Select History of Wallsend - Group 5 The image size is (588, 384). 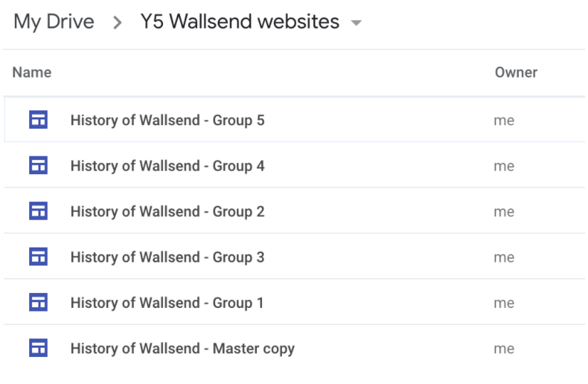click(295, 119)
